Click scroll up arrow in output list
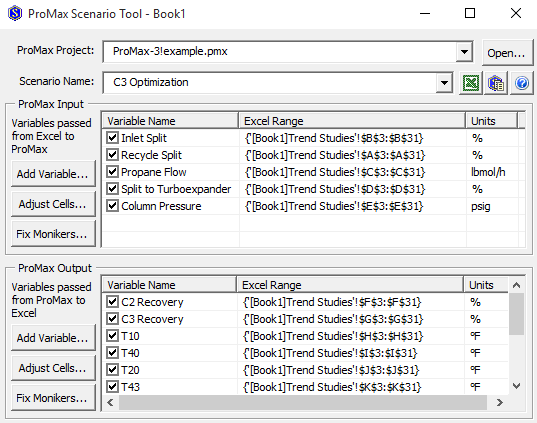 pyautogui.click(x=516, y=285)
